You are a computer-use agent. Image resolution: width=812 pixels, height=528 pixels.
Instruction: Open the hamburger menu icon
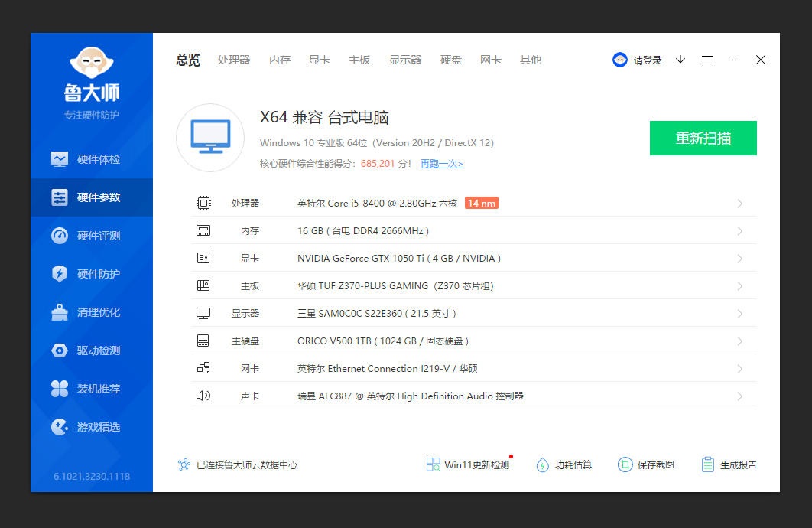pos(707,60)
